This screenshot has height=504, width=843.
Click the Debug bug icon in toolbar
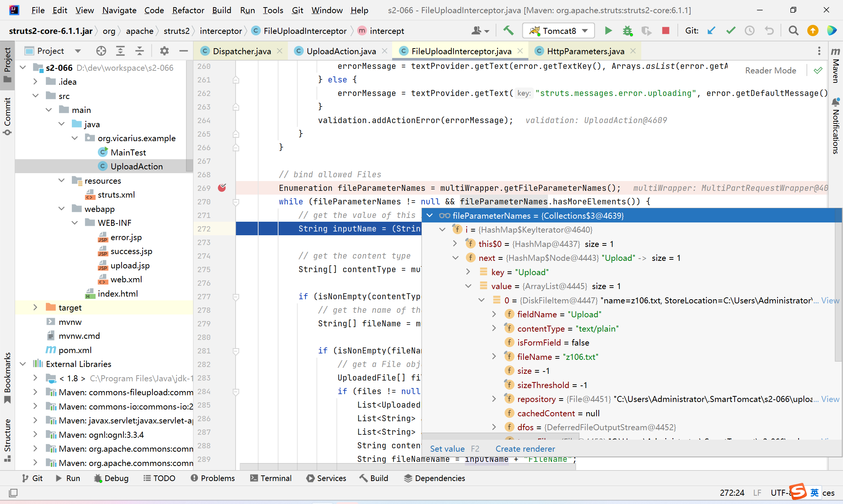pyautogui.click(x=627, y=31)
